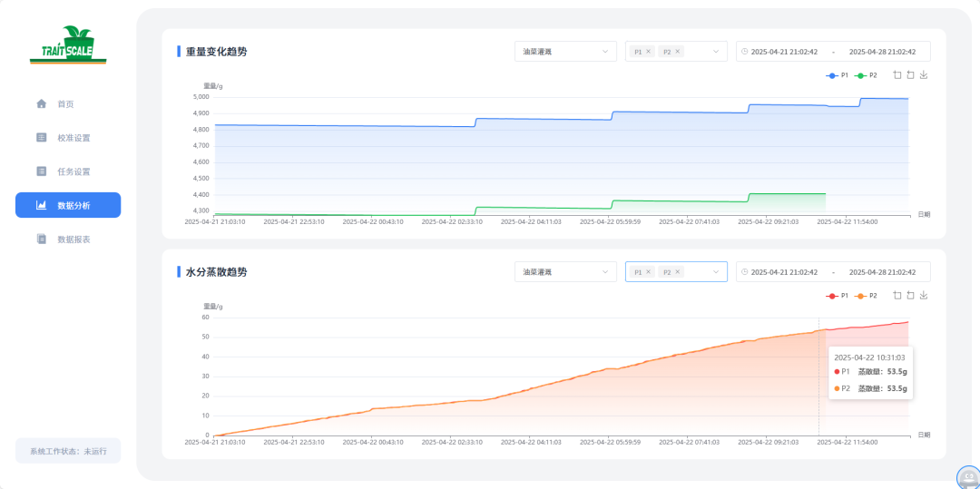
Task: Click the P1 蒸散量 53.5g tooltip row
Action: [x=870, y=371]
